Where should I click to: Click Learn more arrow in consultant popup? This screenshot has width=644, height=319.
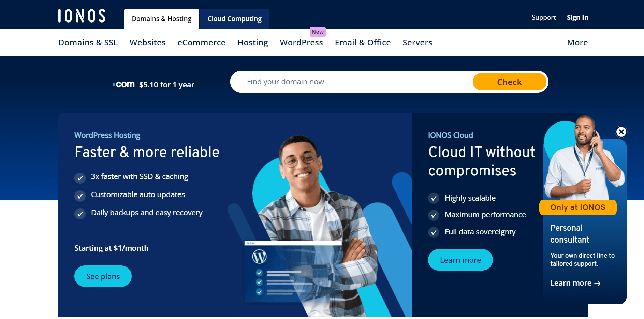(x=575, y=283)
